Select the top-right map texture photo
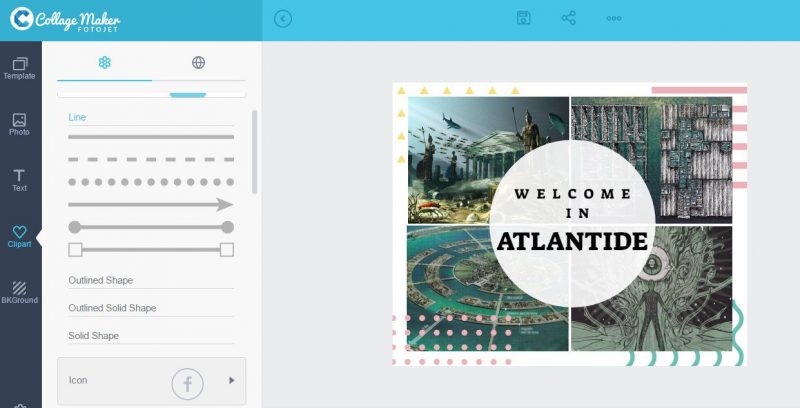The image size is (800, 408). 652,160
